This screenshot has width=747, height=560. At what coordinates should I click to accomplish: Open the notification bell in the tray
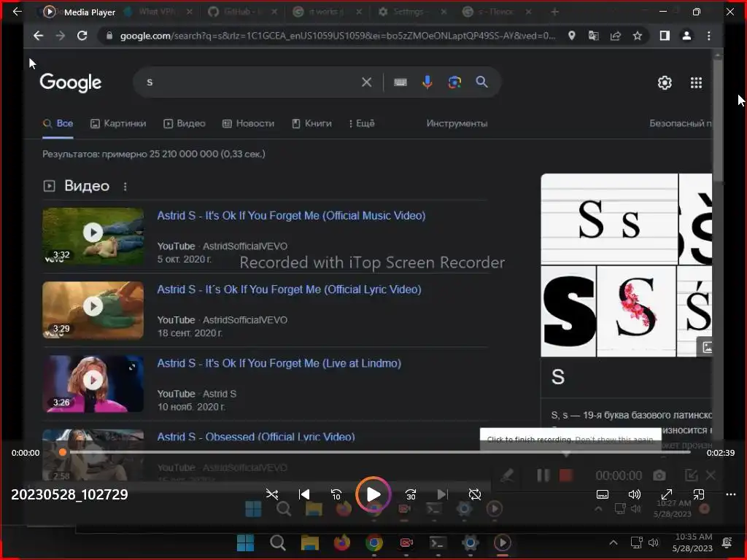click(x=727, y=542)
